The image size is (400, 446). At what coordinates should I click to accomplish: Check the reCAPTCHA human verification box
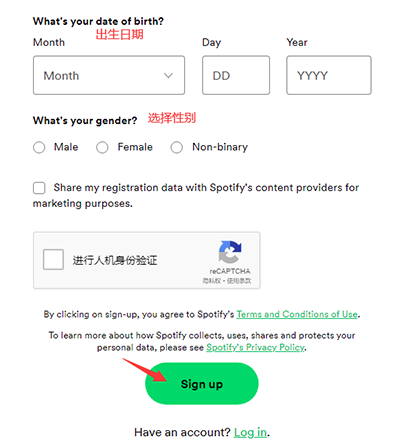point(53,259)
